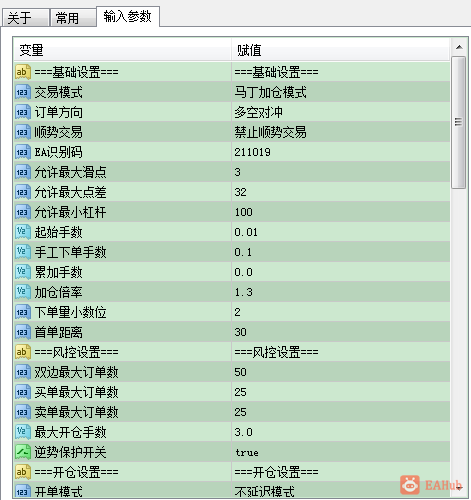Viewport: 471px width, 500px height.
Task: Select the integer icon for 开单模式
Action: (x=23, y=491)
